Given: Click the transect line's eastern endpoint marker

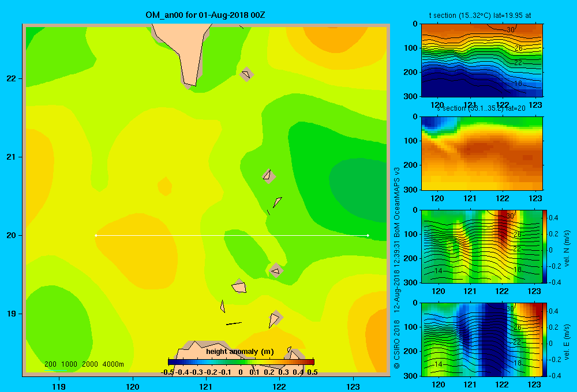Looking at the screenshot, I should 368,235.
